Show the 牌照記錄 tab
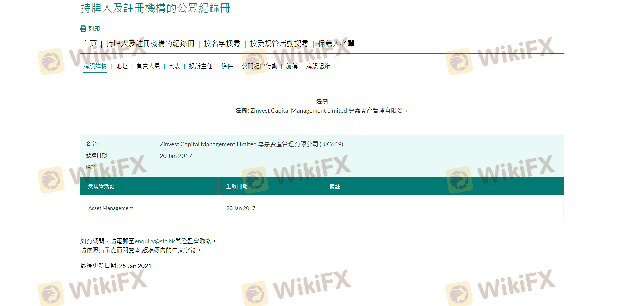 click(x=318, y=66)
